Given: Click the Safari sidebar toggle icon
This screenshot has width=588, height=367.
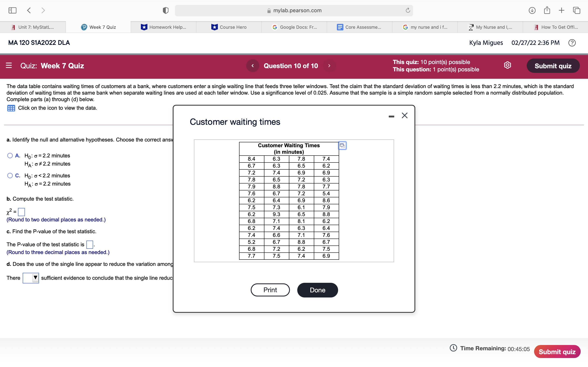Looking at the screenshot, I should [x=12, y=10].
